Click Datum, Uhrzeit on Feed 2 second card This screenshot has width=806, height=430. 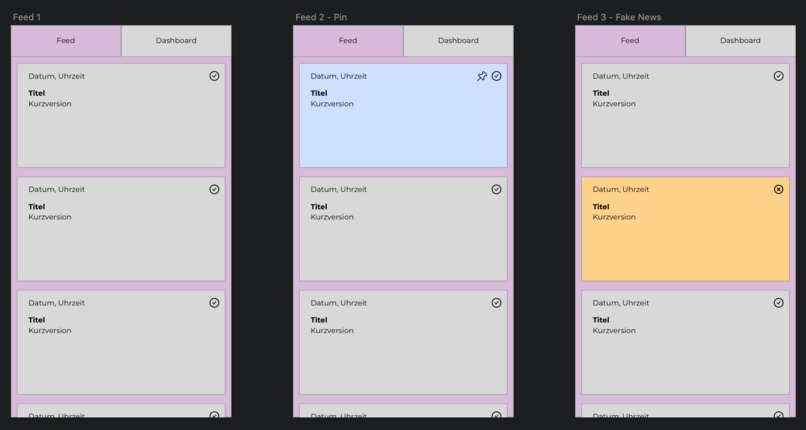(339, 190)
